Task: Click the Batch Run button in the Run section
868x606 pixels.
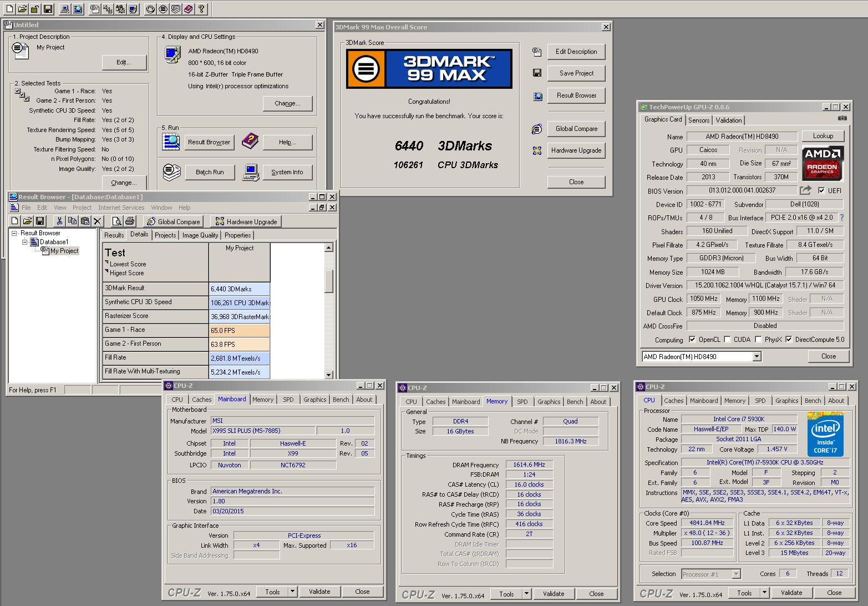Action: click(210, 172)
